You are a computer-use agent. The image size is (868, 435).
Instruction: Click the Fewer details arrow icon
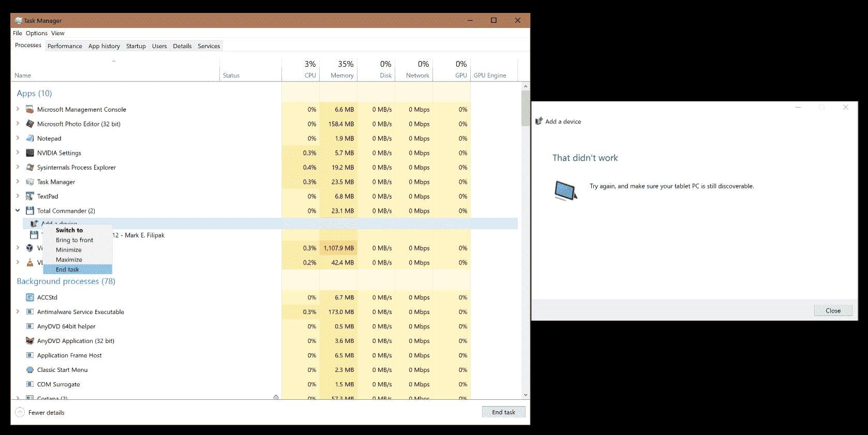pyautogui.click(x=20, y=412)
